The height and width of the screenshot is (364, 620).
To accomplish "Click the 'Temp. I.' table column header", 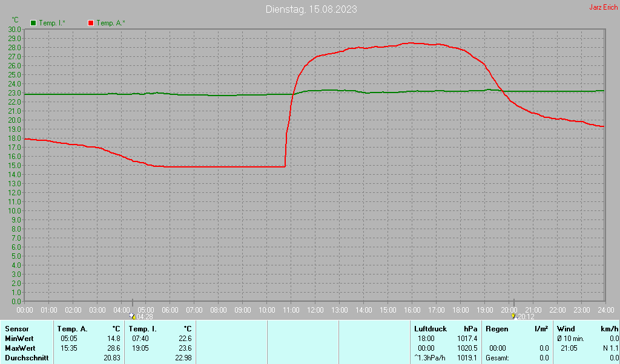I will click(142, 329).
